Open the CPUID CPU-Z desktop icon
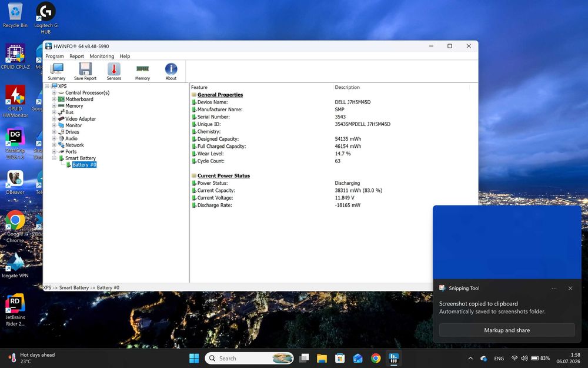The width and height of the screenshot is (588, 368). (15, 57)
